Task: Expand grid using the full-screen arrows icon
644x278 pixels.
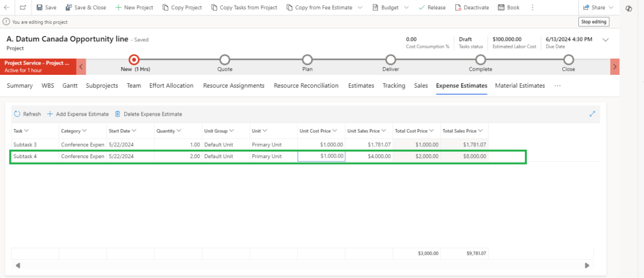Action: [x=592, y=114]
